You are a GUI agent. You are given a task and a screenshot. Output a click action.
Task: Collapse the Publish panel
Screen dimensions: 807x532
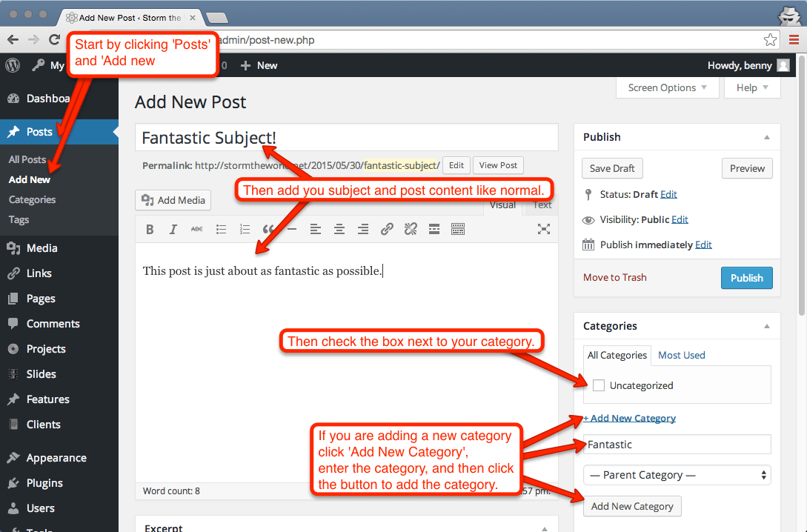tap(767, 136)
